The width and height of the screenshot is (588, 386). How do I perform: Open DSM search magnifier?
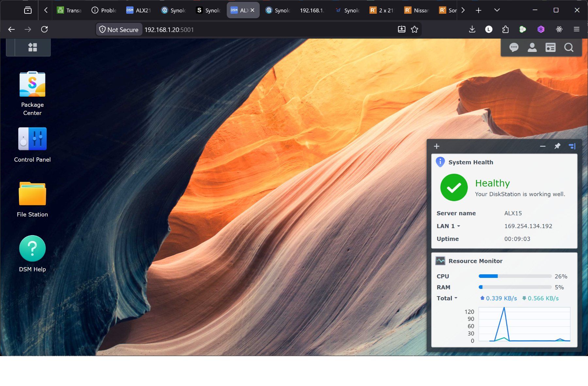(569, 48)
